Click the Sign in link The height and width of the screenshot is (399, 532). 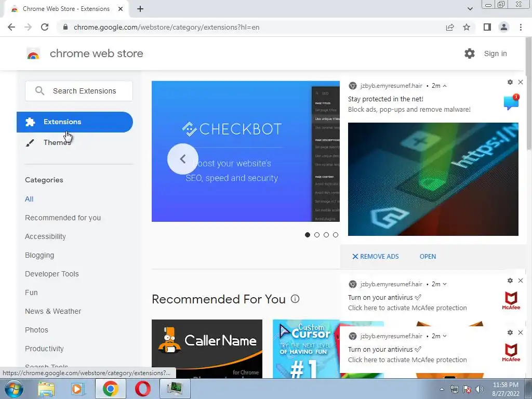coord(495,54)
